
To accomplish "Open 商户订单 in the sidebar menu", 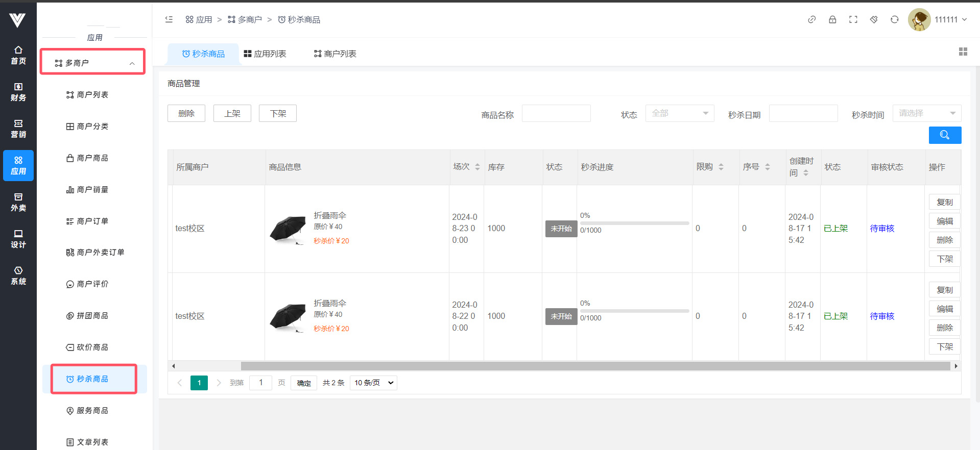I will pyautogui.click(x=92, y=221).
